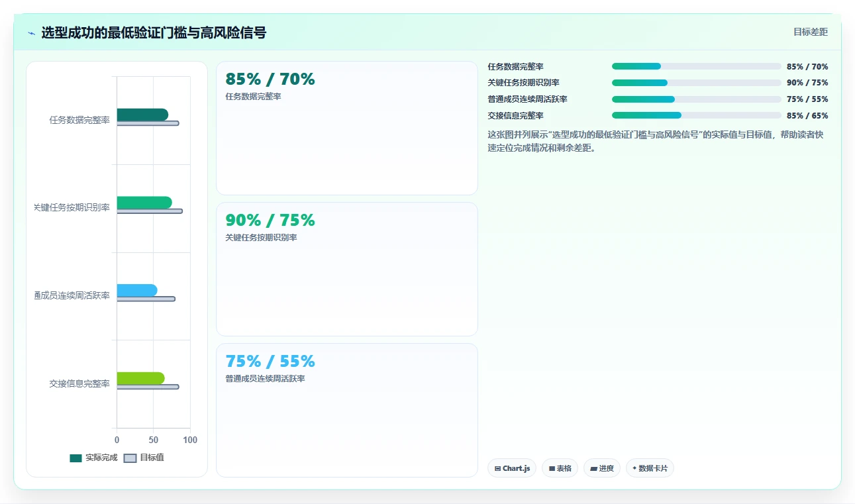Click the 交接信息完整率 lime green bar
The height and width of the screenshot is (504, 855).
coord(141,378)
